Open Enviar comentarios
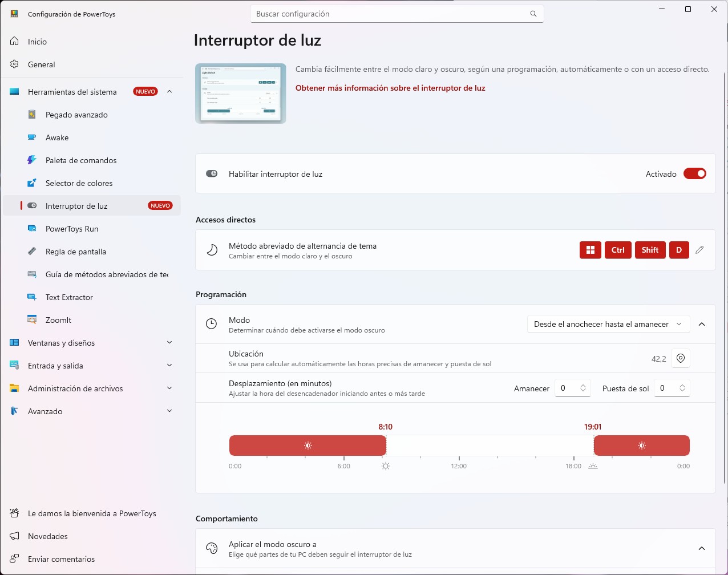The image size is (728, 575). click(x=91, y=559)
